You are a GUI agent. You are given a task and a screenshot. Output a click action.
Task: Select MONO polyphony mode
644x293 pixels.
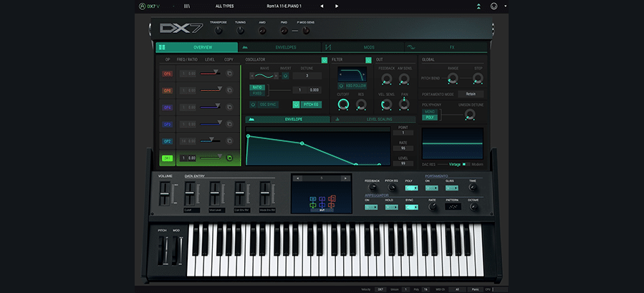tap(430, 112)
